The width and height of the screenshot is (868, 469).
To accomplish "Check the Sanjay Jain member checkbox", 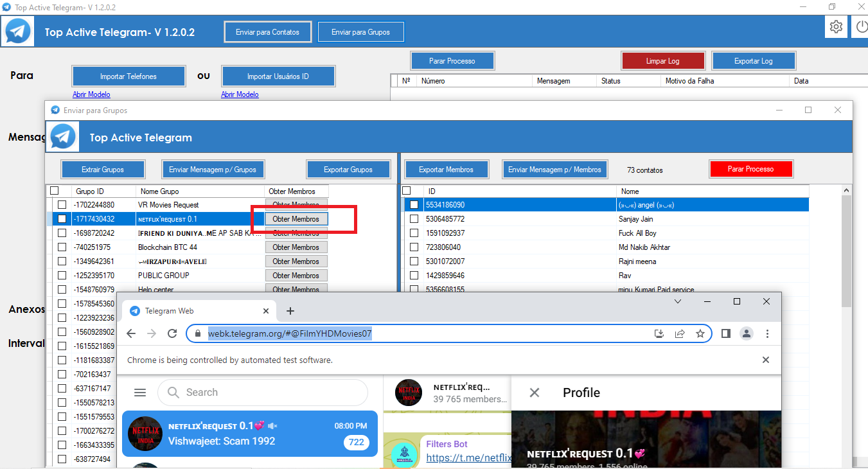I will 414,219.
